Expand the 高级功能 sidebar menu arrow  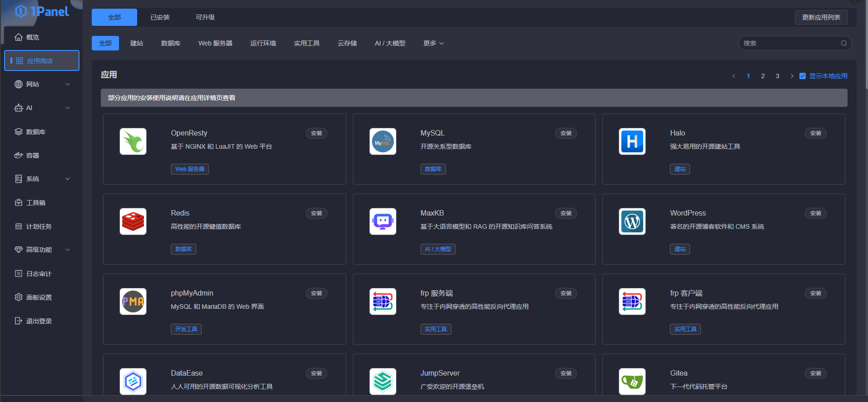click(68, 250)
